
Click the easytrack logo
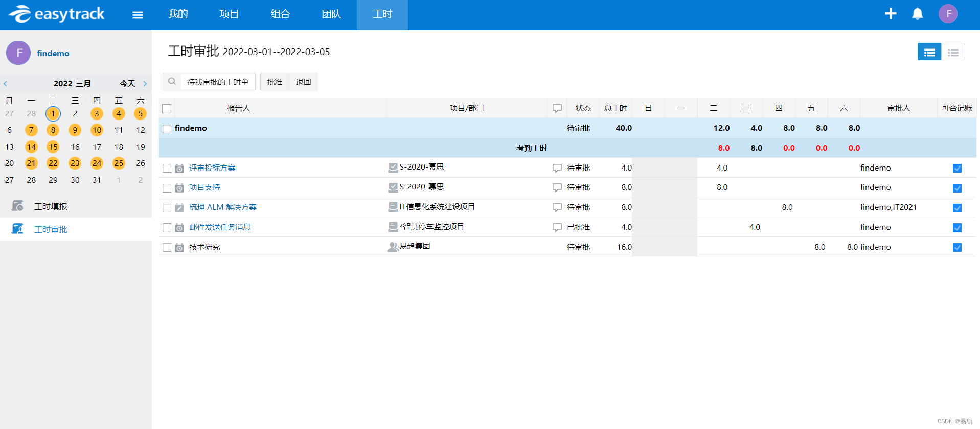pyautogui.click(x=56, y=14)
